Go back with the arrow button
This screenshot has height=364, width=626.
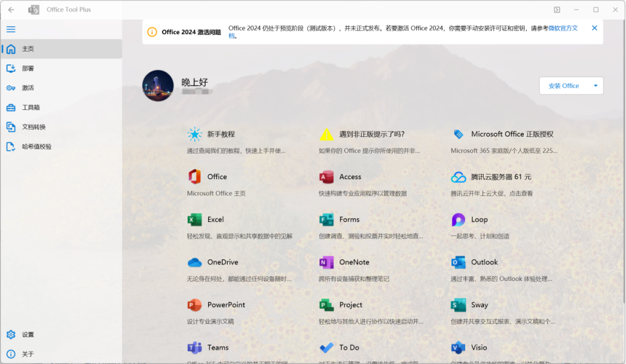coord(11,10)
